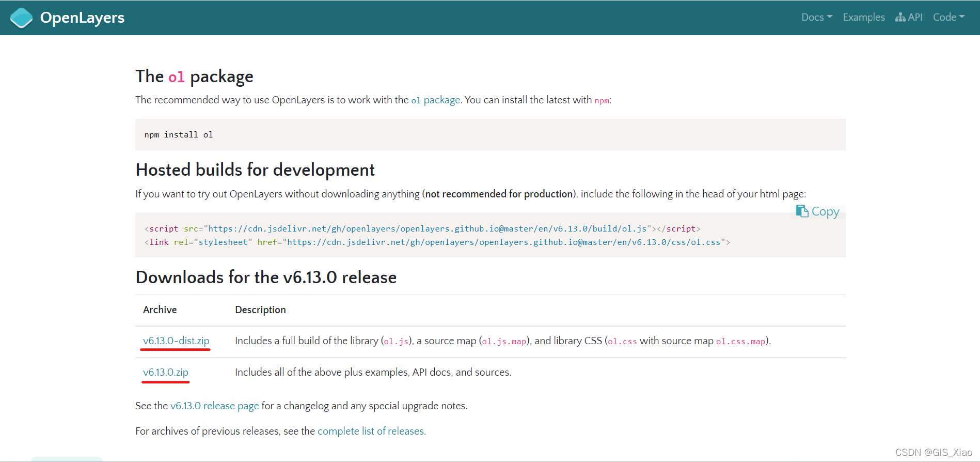Click 'Hosted builds for development' heading
The width and height of the screenshot is (980, 462).
click(x=255, y=170)
